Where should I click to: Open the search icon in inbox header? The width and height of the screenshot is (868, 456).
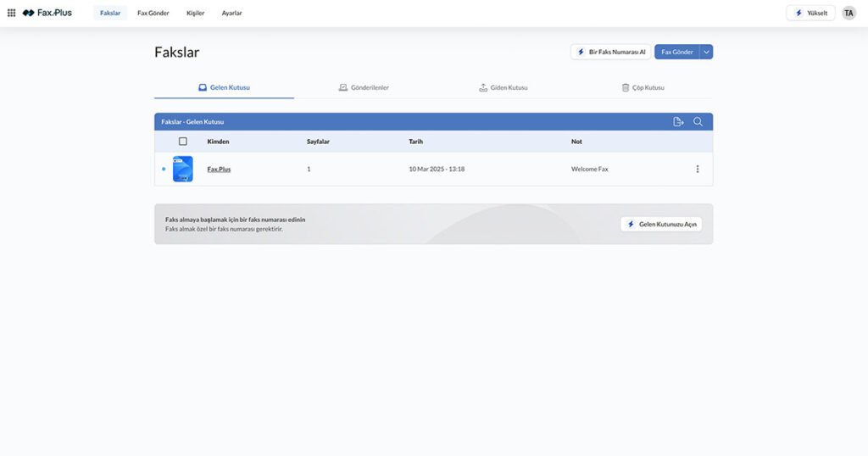click(x=698, y=122)
